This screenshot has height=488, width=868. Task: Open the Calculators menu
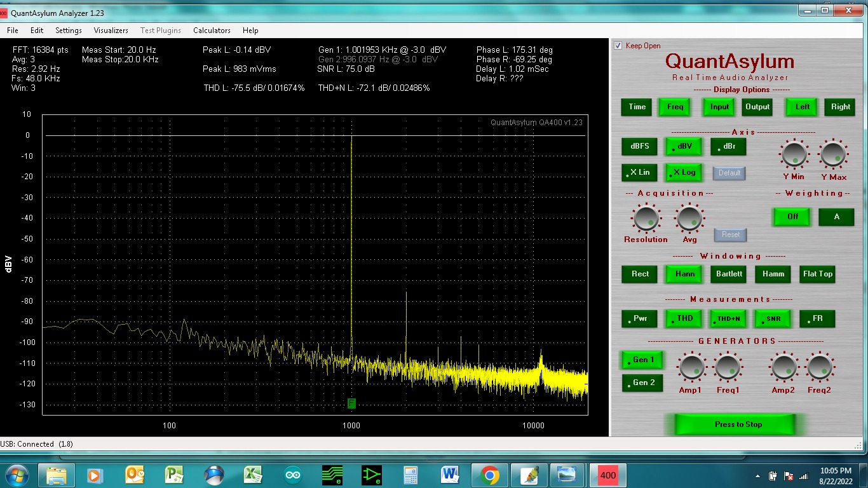[x=212, y=30]
